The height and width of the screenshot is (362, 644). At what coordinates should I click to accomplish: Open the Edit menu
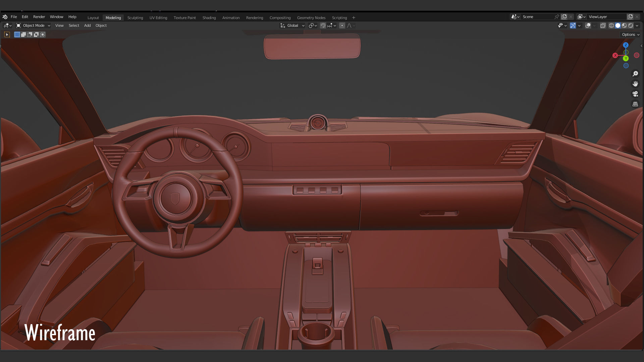click(25, 17)
